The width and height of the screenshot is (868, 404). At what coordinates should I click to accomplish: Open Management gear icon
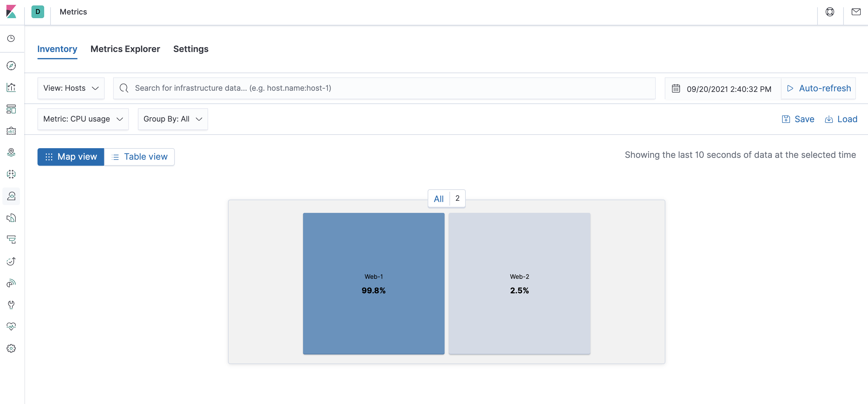click(11, 348)
